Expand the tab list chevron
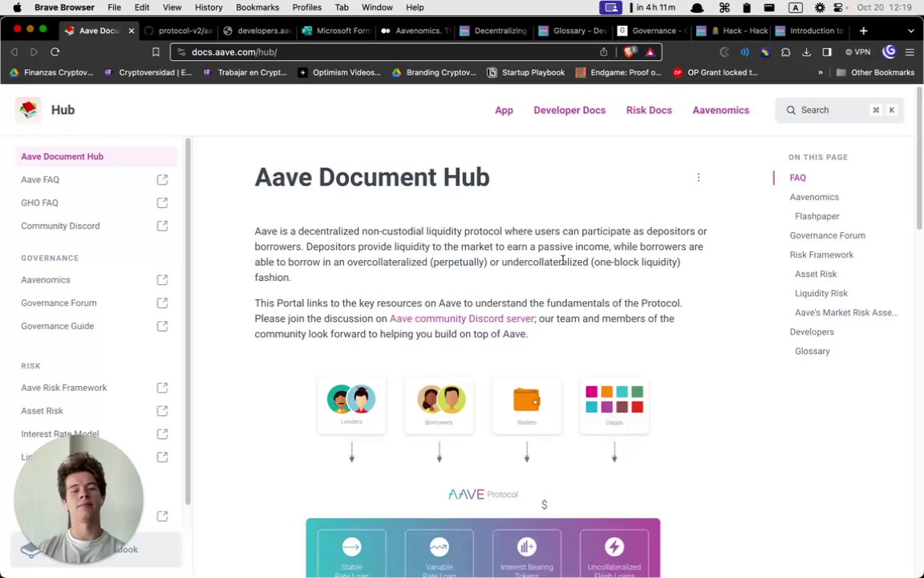Image resolution: width=924 pixels, height=578 pixels. [x=910, y=31]
